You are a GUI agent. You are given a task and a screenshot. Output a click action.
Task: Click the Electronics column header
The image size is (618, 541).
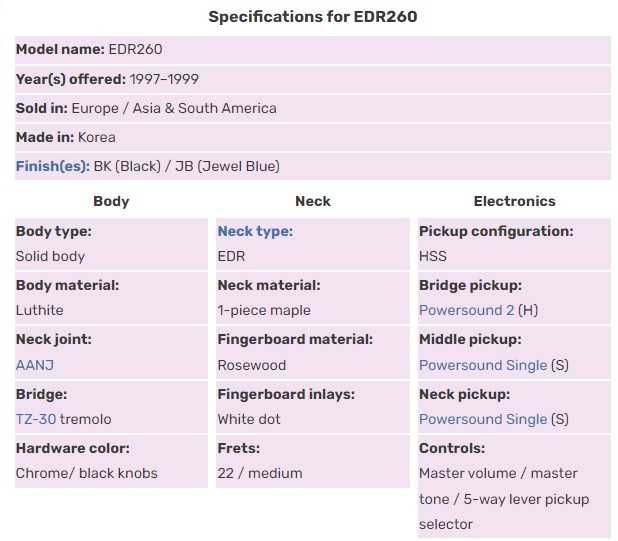tap(514, 201)
